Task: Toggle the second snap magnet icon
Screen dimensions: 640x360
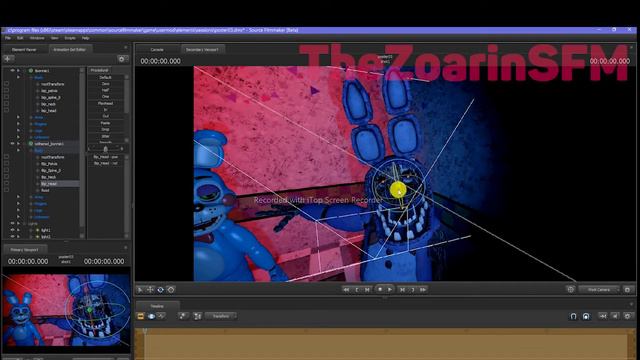Action: click(x=586, y=316)
